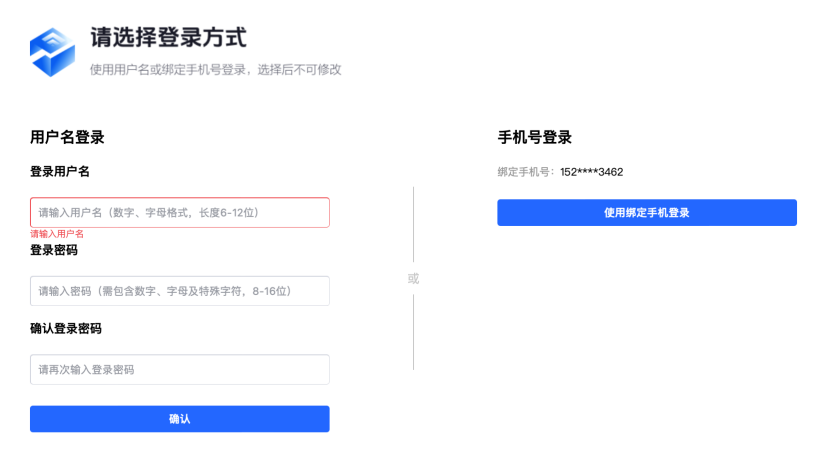Click the 或 divider text
The width and height of the screenshot is (834, 462).
tap(413, 279)
